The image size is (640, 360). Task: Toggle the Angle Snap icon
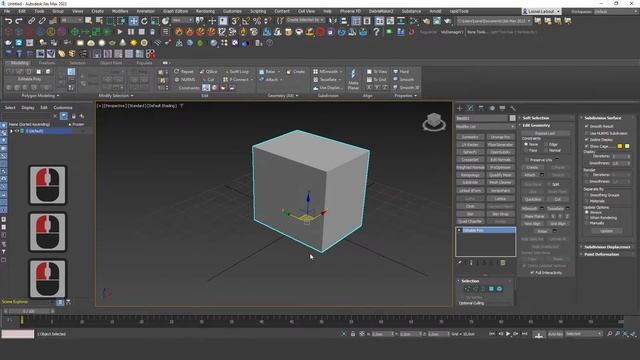click(x=246, y=21)
